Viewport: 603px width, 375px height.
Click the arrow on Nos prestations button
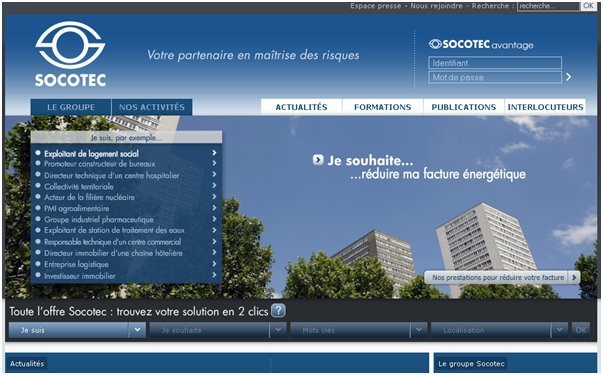click(574, 277)
